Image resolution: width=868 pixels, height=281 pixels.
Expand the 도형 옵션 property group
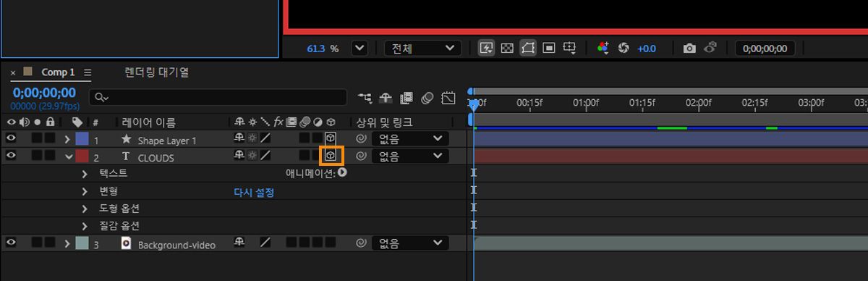85,209
